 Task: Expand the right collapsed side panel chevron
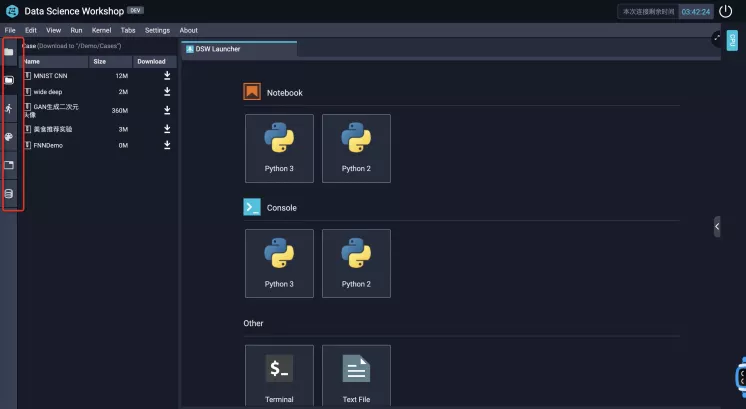(717, 226)
